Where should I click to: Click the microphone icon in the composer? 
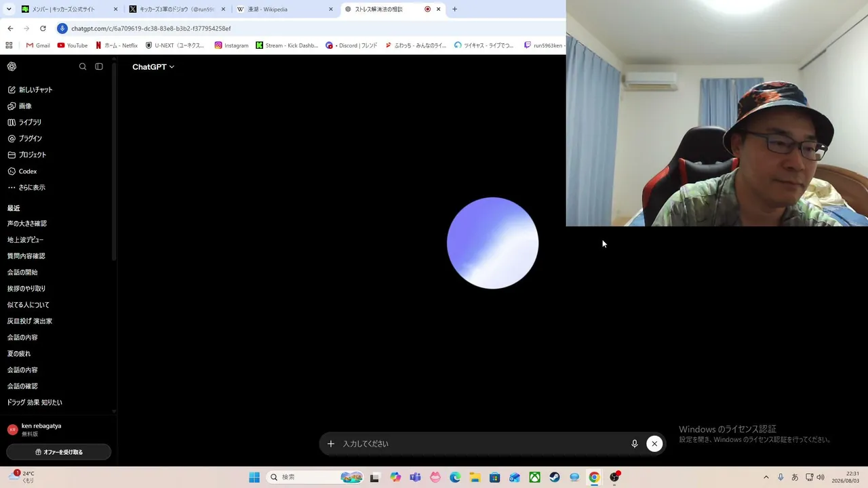click(635, 444)
